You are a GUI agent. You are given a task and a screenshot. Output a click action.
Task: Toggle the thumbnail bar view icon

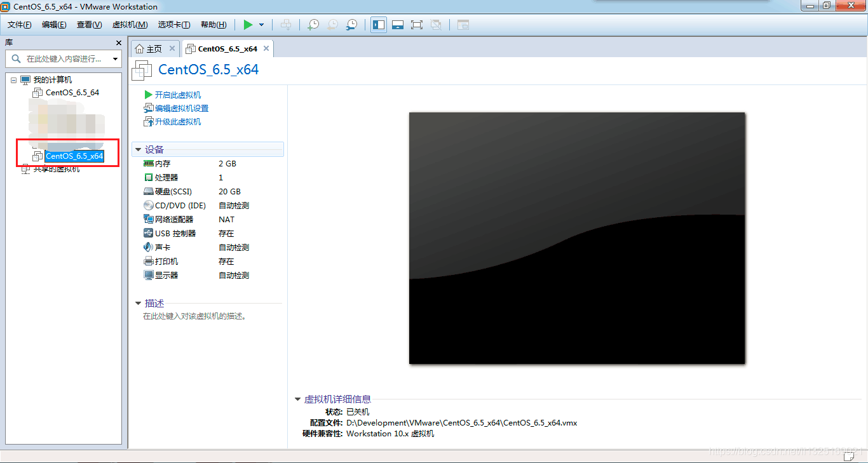click(x=398, y=25)
